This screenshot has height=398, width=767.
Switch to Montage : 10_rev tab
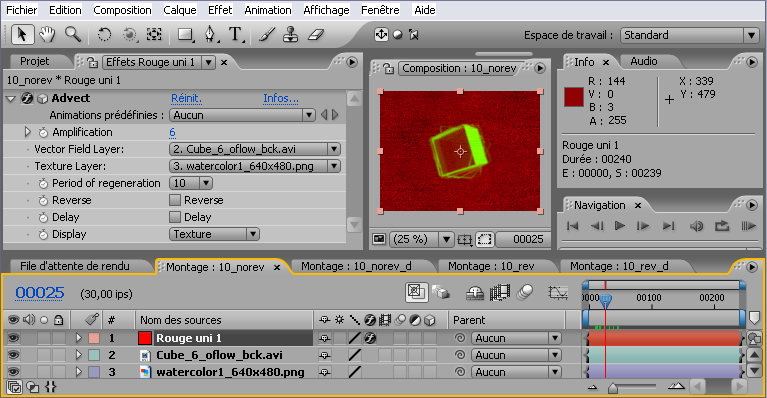click(491, 266)
